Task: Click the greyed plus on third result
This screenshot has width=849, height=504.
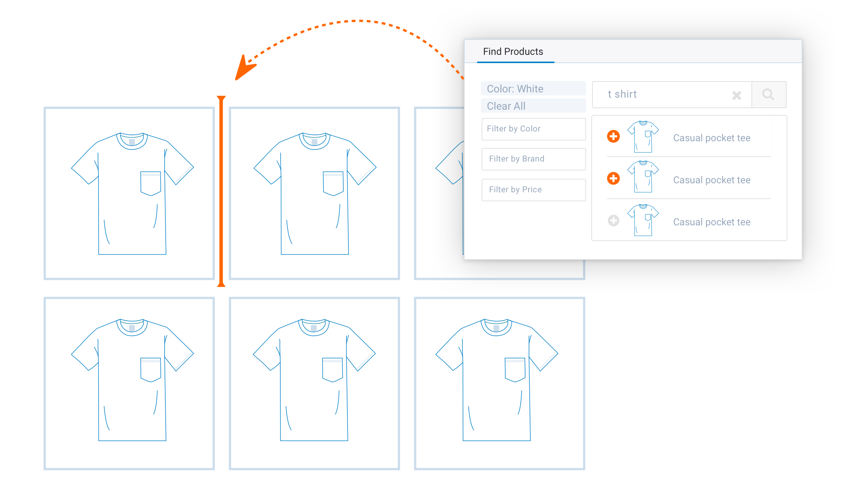Action: click(x=613, y=220)
